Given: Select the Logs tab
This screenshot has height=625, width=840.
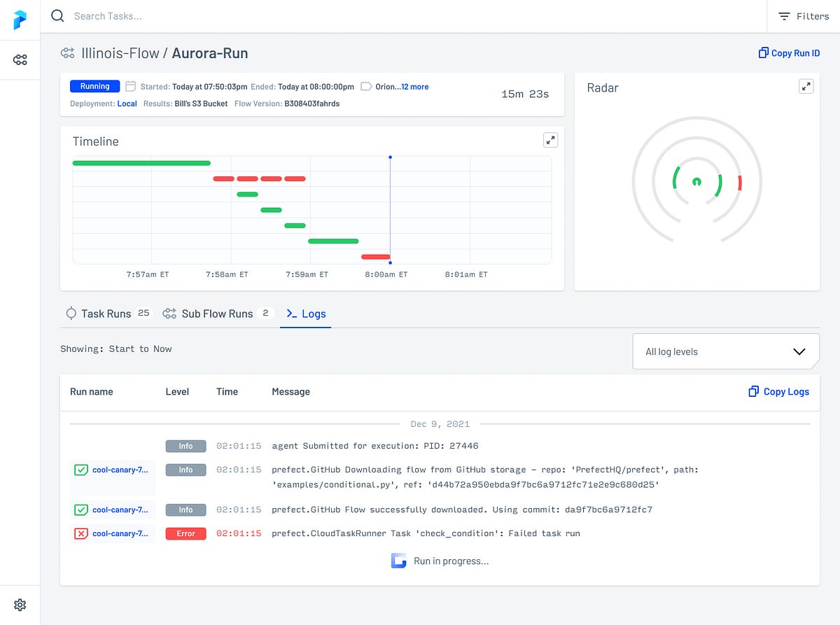Looking at the screenshot, I should 307,314.
